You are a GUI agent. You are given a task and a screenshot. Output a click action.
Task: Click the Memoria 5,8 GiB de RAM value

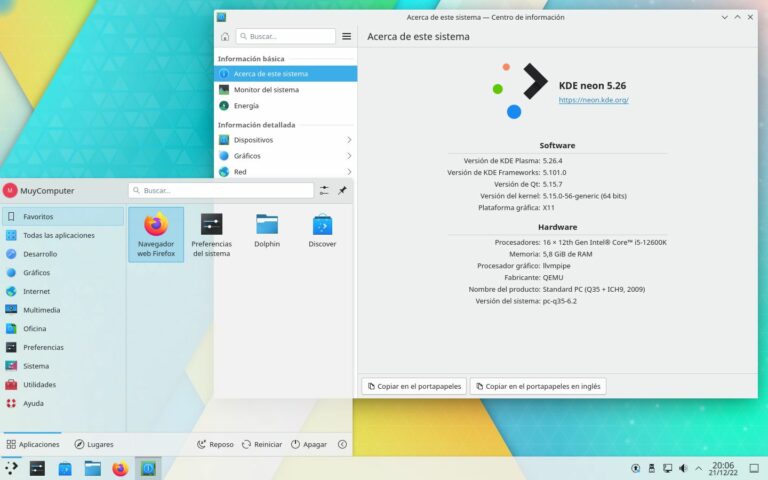(568, 254)
